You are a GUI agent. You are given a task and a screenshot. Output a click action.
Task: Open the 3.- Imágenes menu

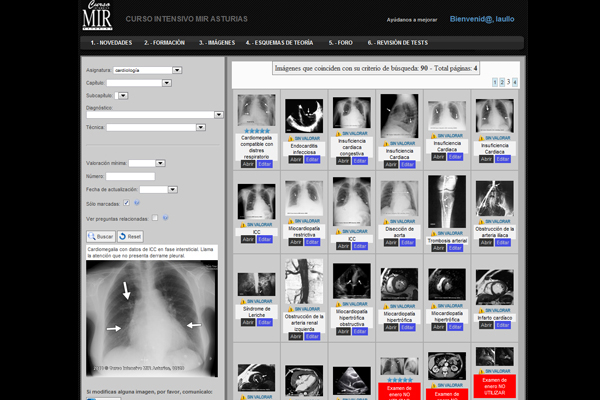[217, 43]
